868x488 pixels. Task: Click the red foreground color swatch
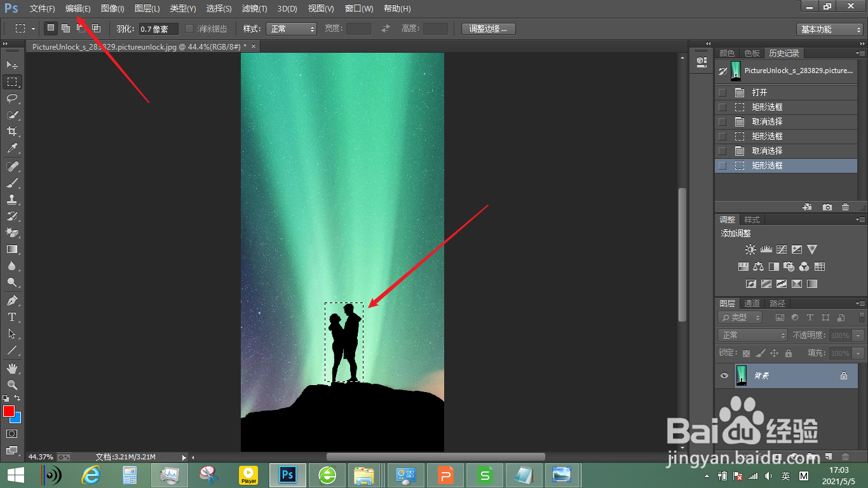[8, 411]
